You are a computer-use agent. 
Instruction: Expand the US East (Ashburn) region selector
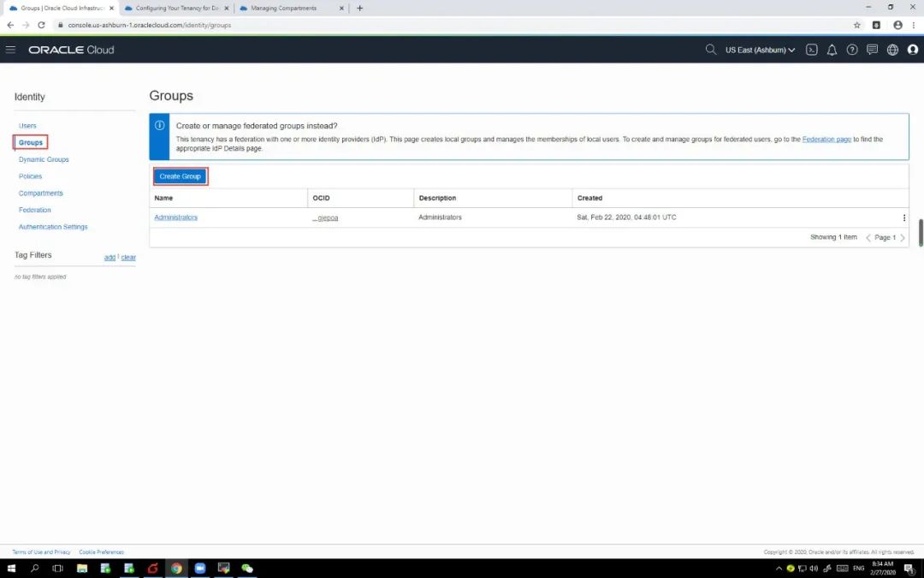tap(761, 50)
